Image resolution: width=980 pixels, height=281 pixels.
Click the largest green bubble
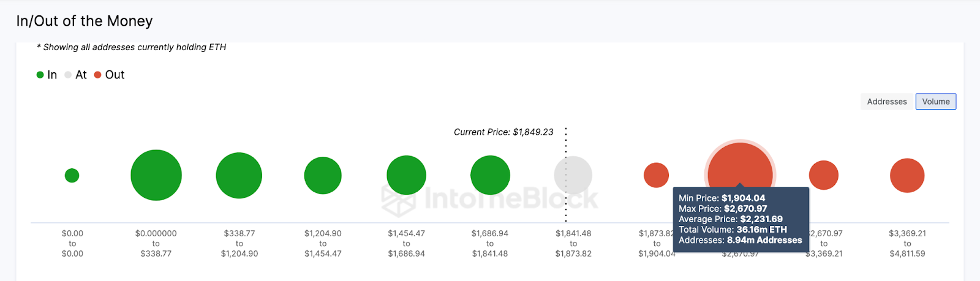(156, 175)
